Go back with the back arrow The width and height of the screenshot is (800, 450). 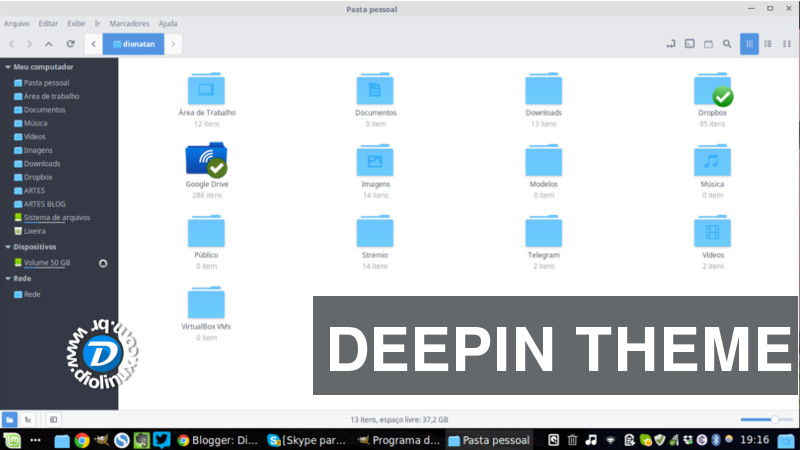tap(12, 44)
